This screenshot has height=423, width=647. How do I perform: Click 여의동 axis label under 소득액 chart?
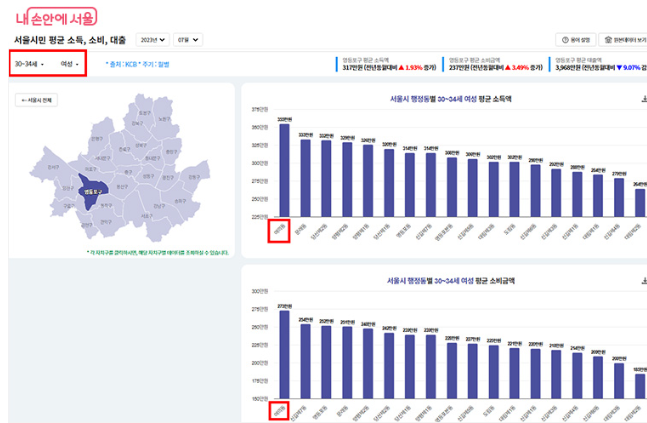(x=279, y=231)
